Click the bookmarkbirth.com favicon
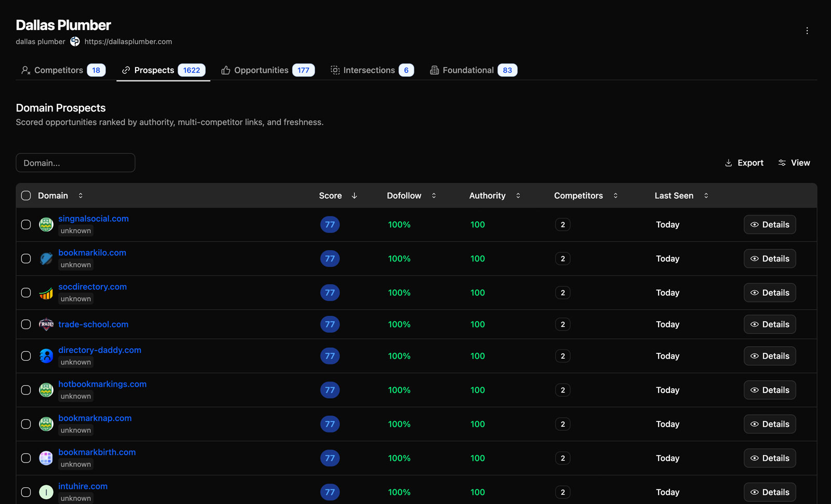Viewport: 831px width, 504px height. point(46,458)
